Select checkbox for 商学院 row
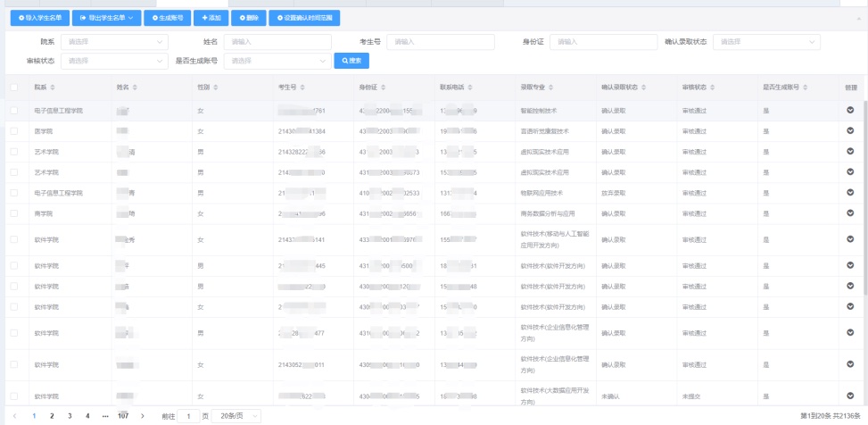Viewport: 868px width, 425px height. click(14, 213)
